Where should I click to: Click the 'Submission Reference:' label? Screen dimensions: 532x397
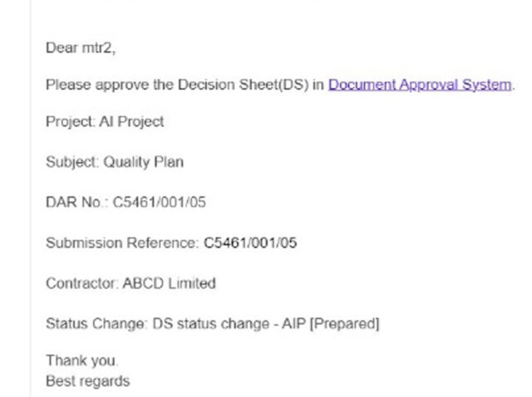[x=122, y=243]
